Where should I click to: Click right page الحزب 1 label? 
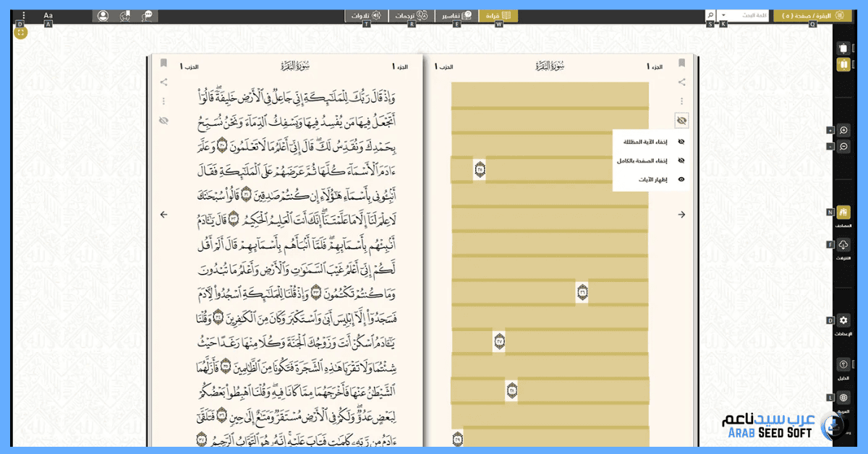(444, 67)
